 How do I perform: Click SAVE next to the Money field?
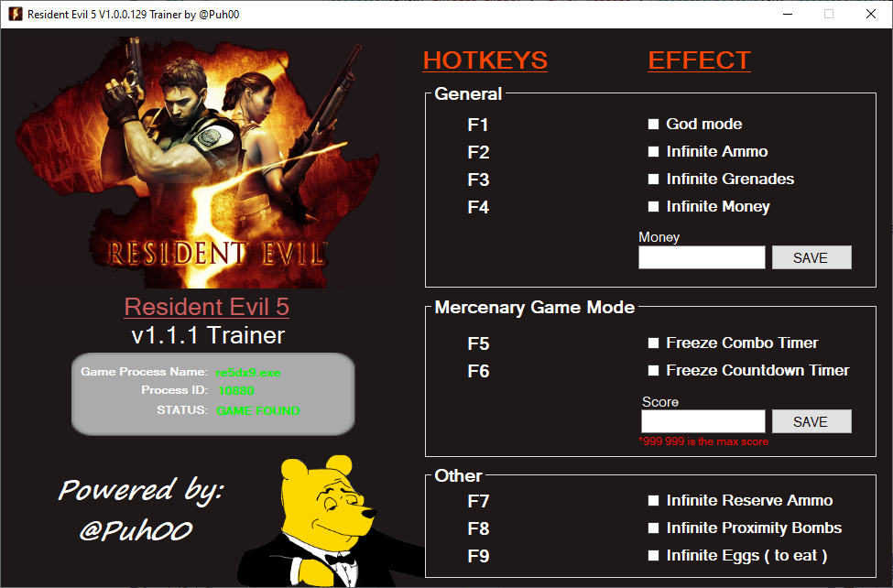(x=811, y=257)
